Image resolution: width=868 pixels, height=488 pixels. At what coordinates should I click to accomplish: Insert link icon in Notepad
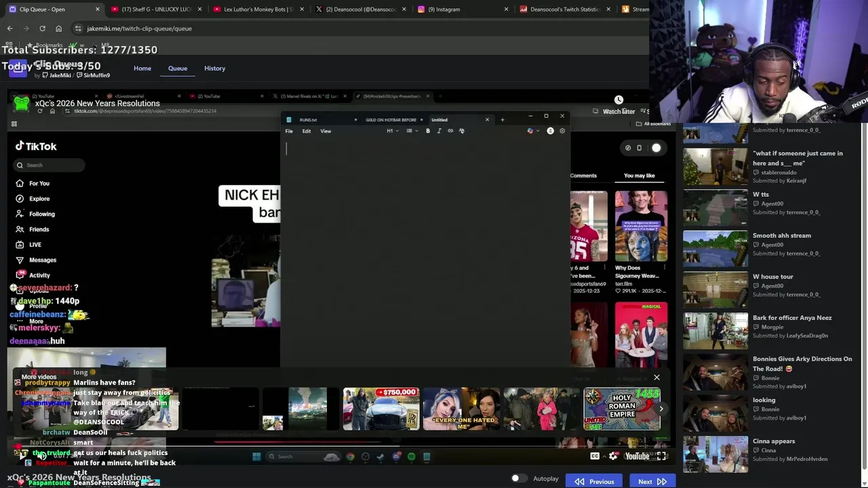pos(450,131)
